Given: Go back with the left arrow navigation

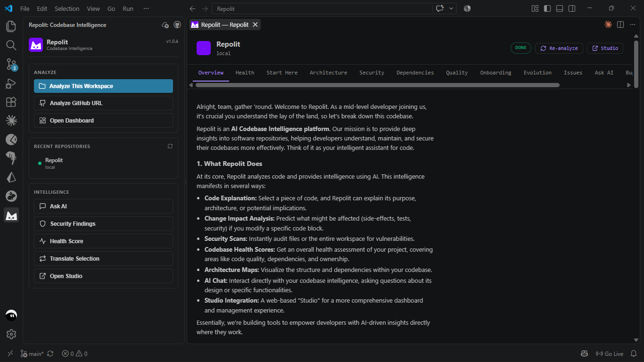Looking at the screenshot, I should (192, 8).
